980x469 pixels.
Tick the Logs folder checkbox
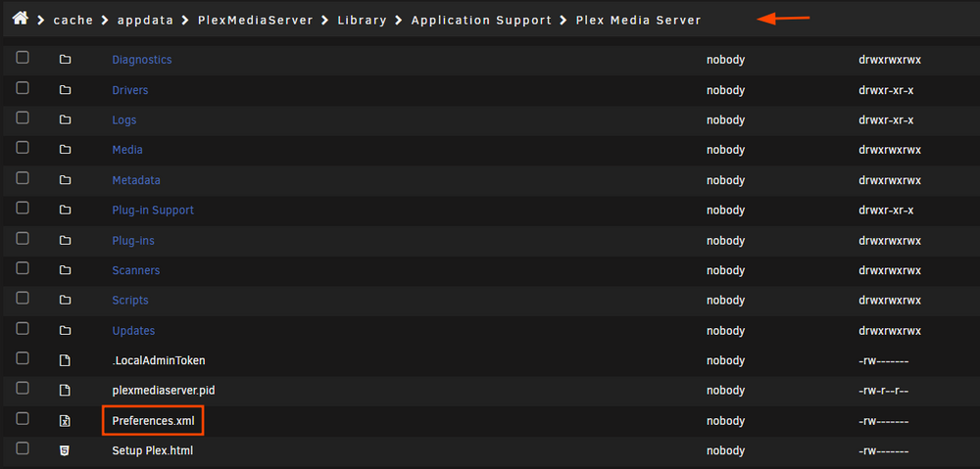pyautogui.click(x=23, y=117)
